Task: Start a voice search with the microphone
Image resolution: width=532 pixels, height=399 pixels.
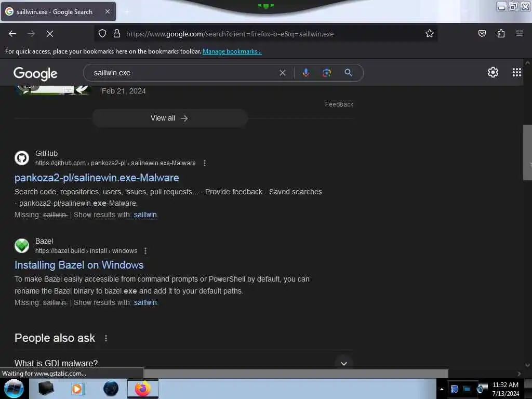Action: (x=305, y=73)
